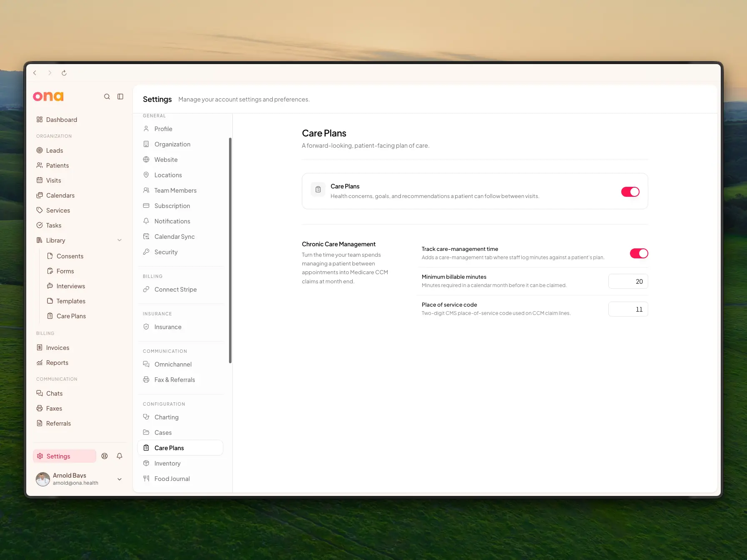Open Organization settings
Viewport: 747px width, 560px height.
pos(180,144)
